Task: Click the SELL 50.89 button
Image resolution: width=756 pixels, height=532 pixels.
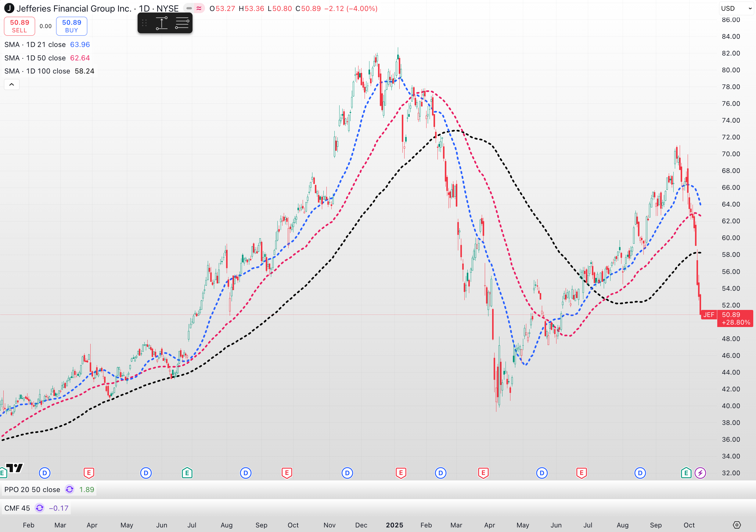Action: click(20, 26)
